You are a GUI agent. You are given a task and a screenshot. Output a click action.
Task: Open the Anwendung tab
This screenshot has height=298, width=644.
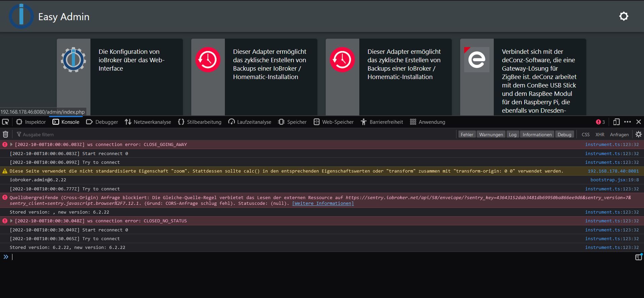click(x=428, y=122)
